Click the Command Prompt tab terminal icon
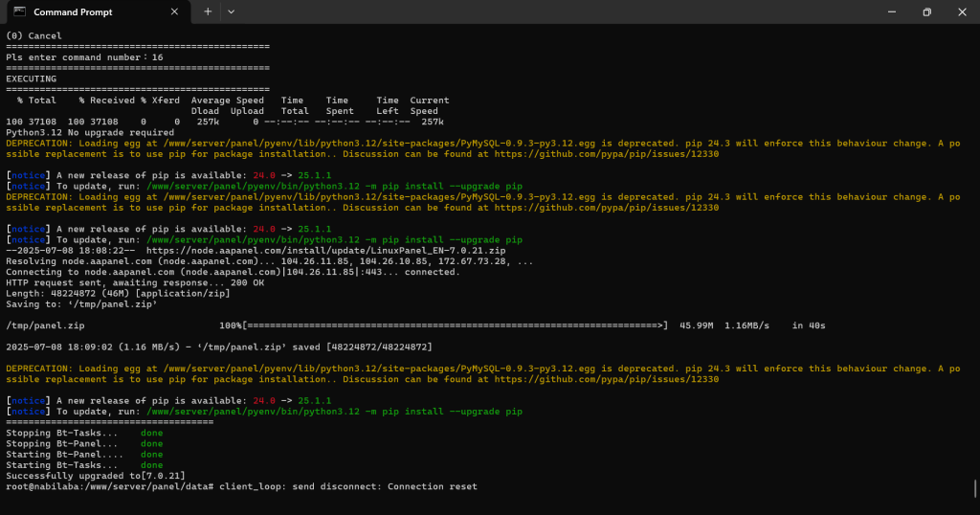 pyautogui.click(x=19, y=11)
